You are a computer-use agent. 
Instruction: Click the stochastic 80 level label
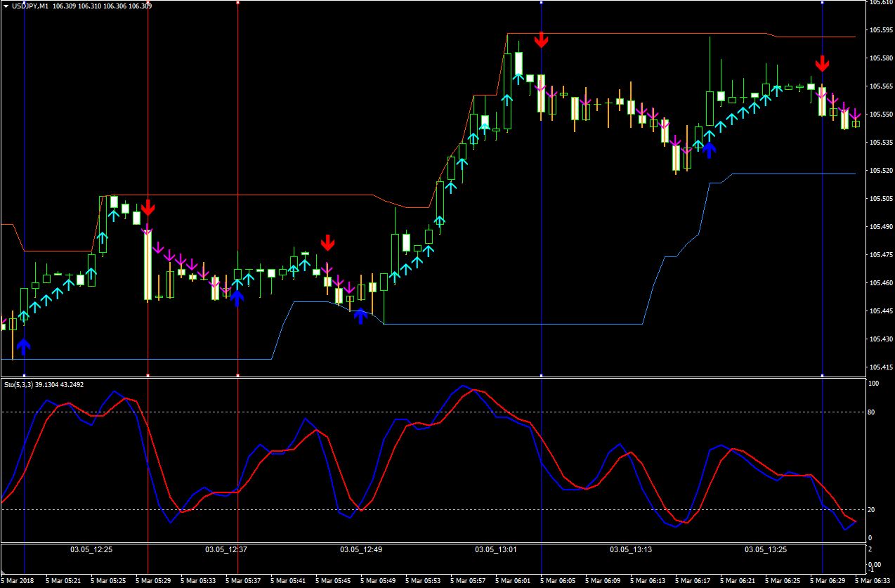872,412
